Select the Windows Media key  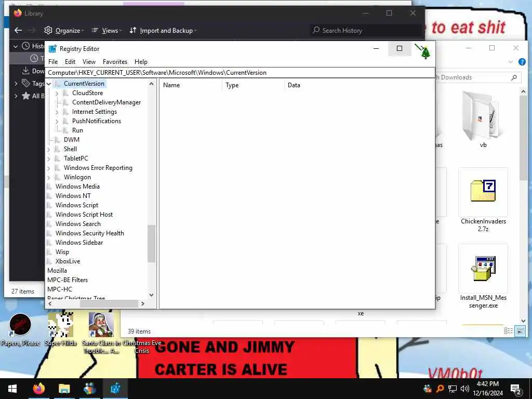point(77,187)
